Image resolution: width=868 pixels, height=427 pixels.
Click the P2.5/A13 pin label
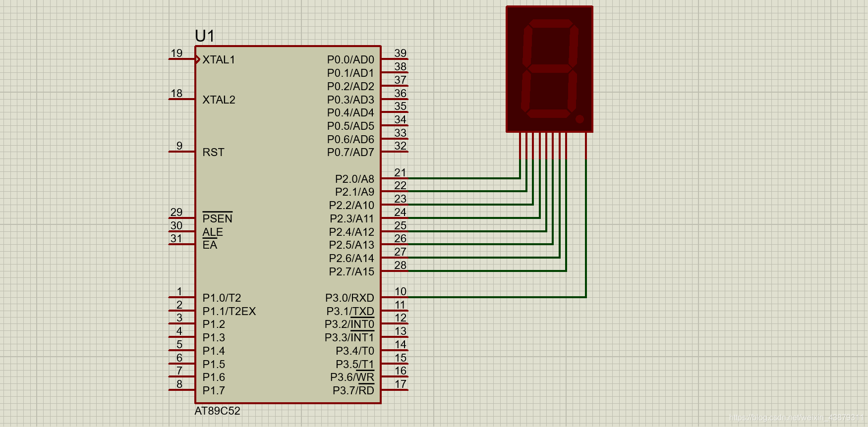(351, 245)
